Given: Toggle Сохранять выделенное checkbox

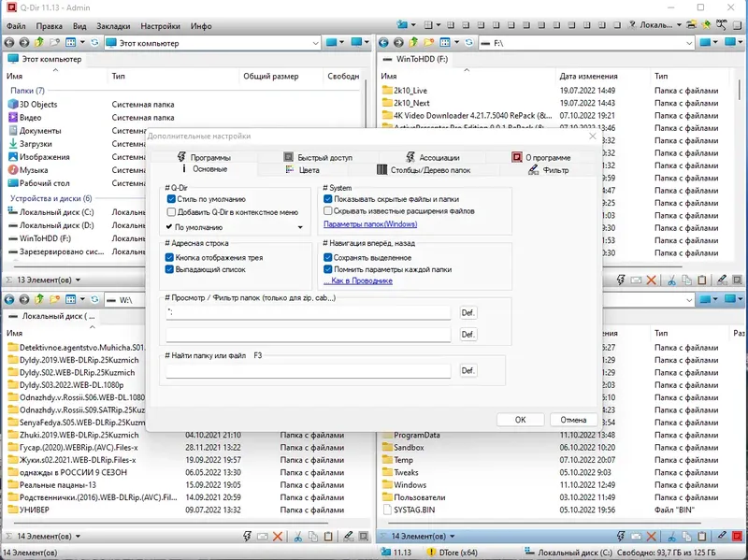Looking at the screenshot, I should (328, 257).
